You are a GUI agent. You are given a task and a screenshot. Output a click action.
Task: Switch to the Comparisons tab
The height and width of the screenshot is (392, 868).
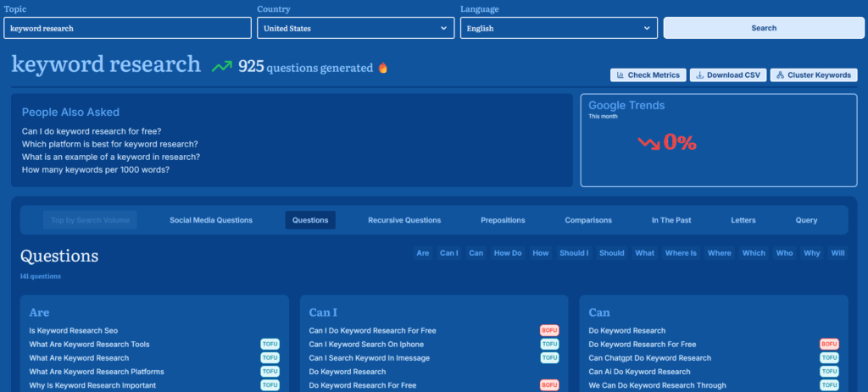588,220
